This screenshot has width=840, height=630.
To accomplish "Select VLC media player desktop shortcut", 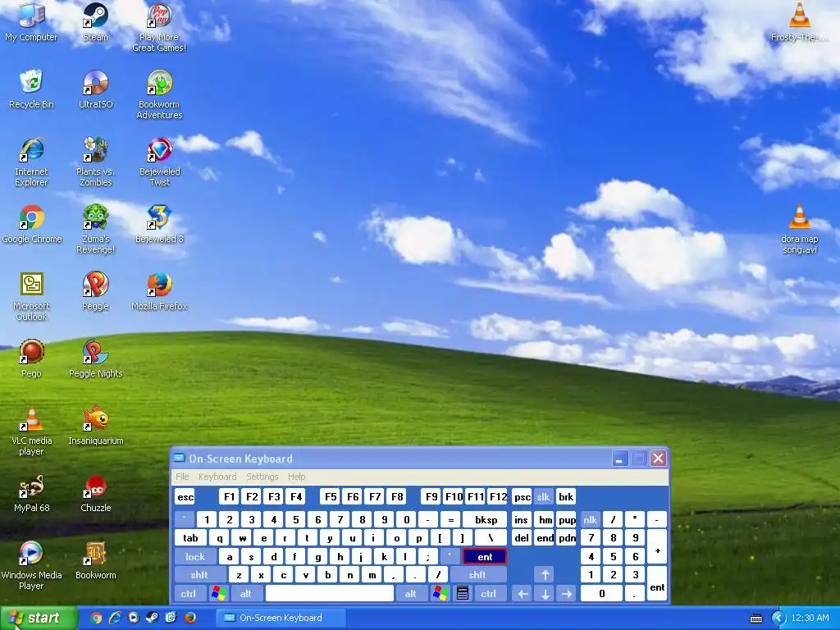I will point(31,431).
